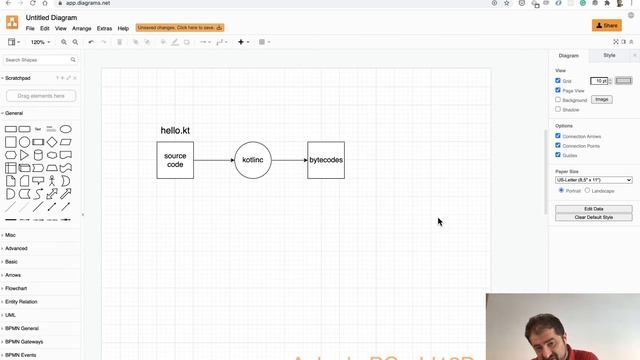Pick the curved S connector shape
This screenshot has height=360, width=640.
click(38, 194)
